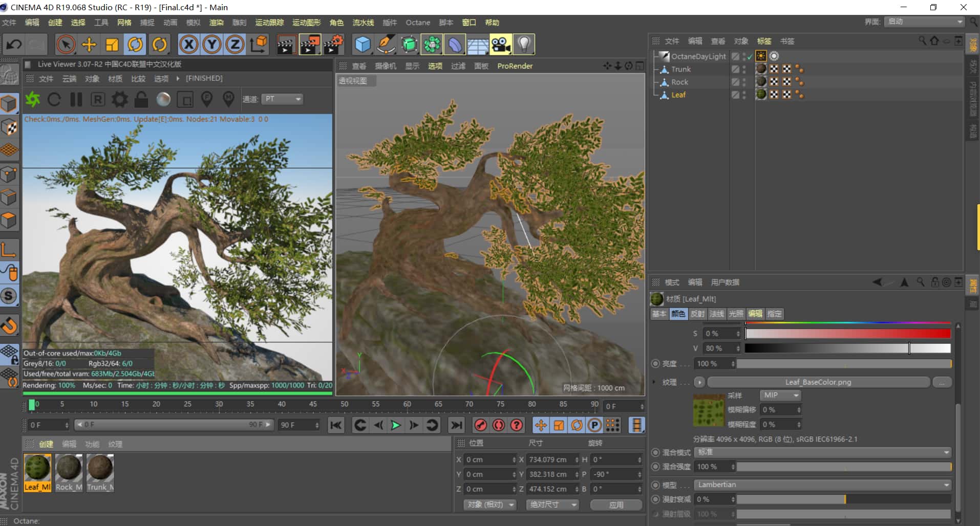
Task: Open the 界面 layout dropdown set to 启动
Action: tap(925, 21)
